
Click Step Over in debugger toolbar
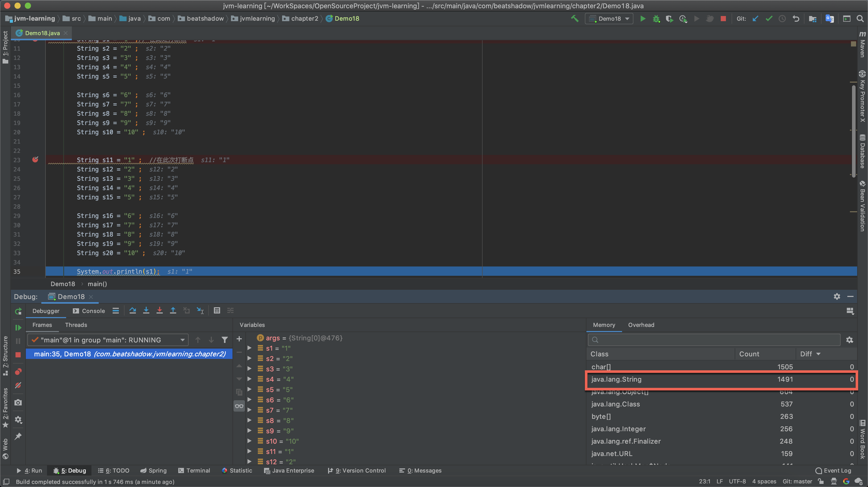point(133,311)
